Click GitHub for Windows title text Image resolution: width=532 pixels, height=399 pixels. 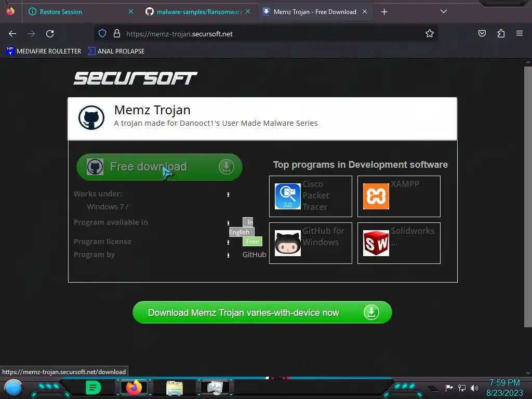tap(324, 236)
